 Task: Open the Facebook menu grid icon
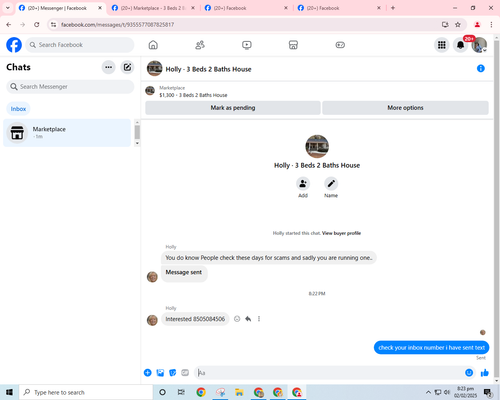(x=442, y=45)
